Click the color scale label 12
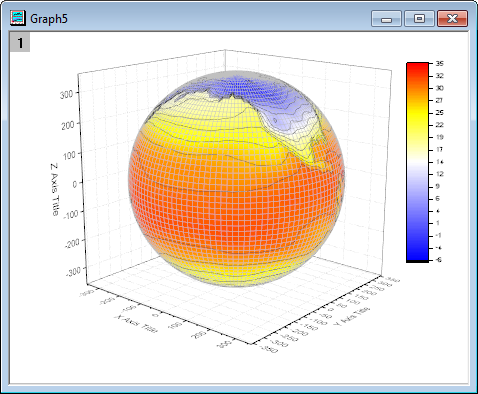 [440, 174]
